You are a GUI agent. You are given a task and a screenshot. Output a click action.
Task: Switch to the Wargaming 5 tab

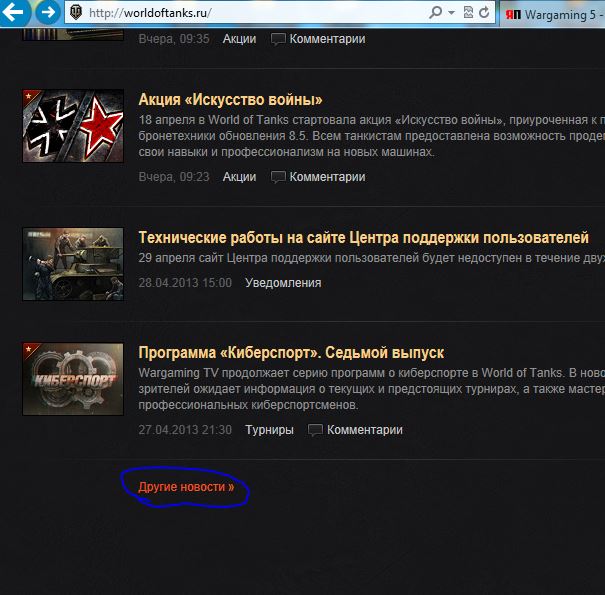pos(553,15)
